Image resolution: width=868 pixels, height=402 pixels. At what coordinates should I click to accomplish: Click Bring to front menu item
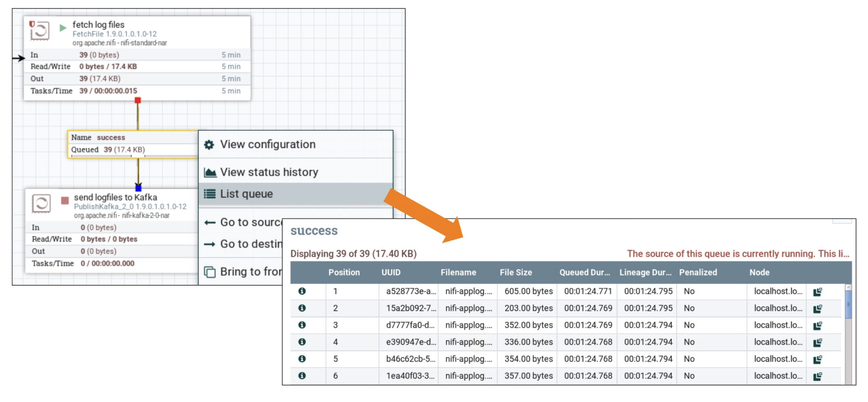pos(250,271)
